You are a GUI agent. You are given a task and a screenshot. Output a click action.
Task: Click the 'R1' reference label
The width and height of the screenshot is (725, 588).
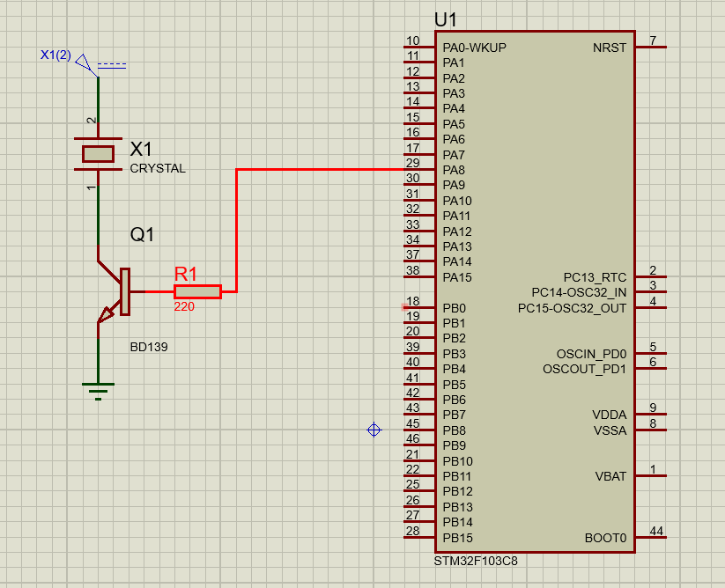point(185,275)
